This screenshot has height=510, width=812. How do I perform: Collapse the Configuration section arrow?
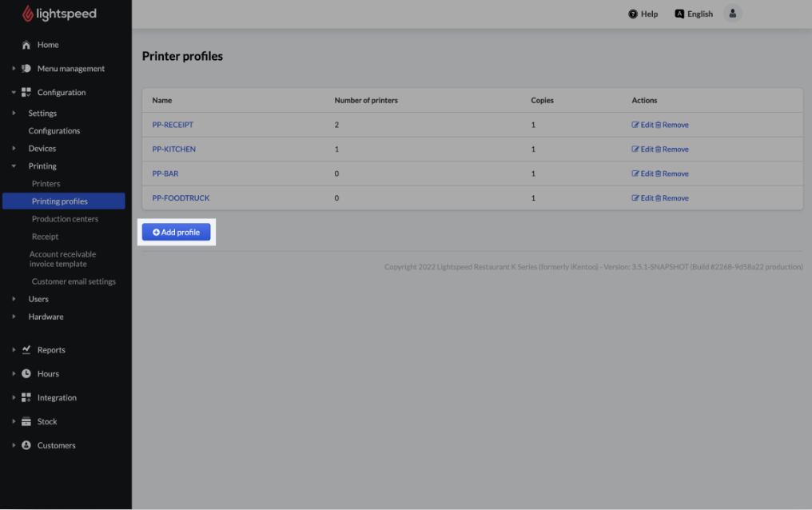(x=14, y=93)
